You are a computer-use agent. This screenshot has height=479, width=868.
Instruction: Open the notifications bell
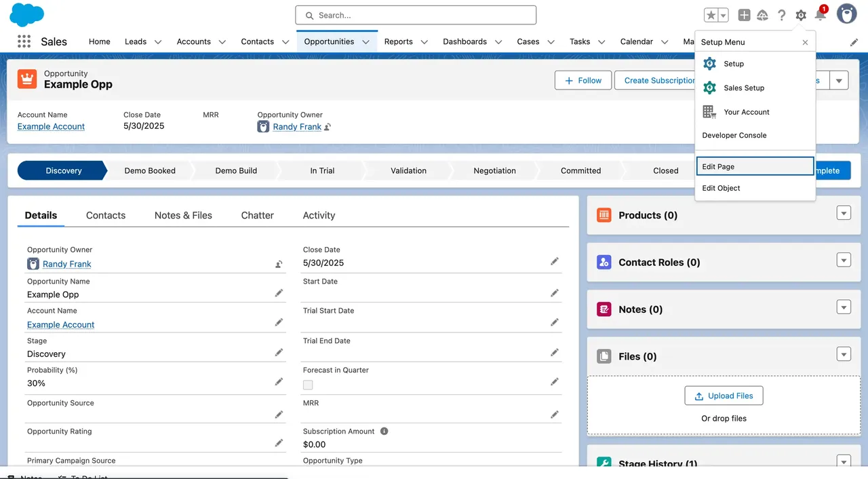[821, 15]
